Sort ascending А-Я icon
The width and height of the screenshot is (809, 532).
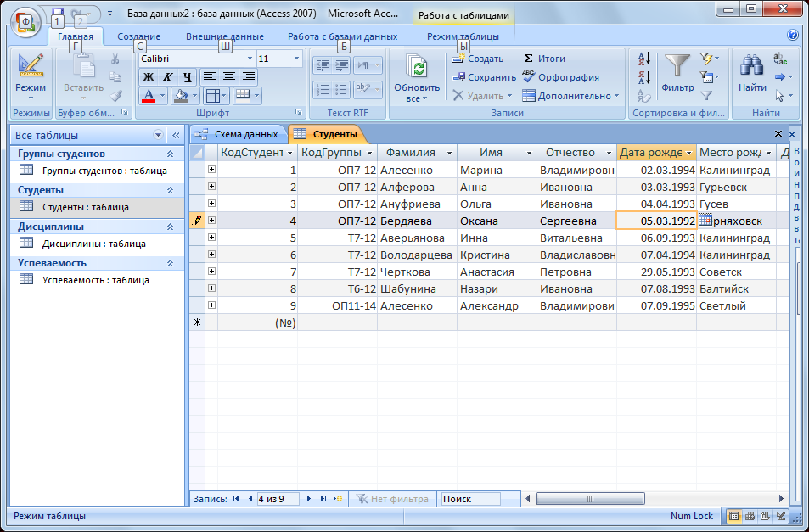[644, 59]
